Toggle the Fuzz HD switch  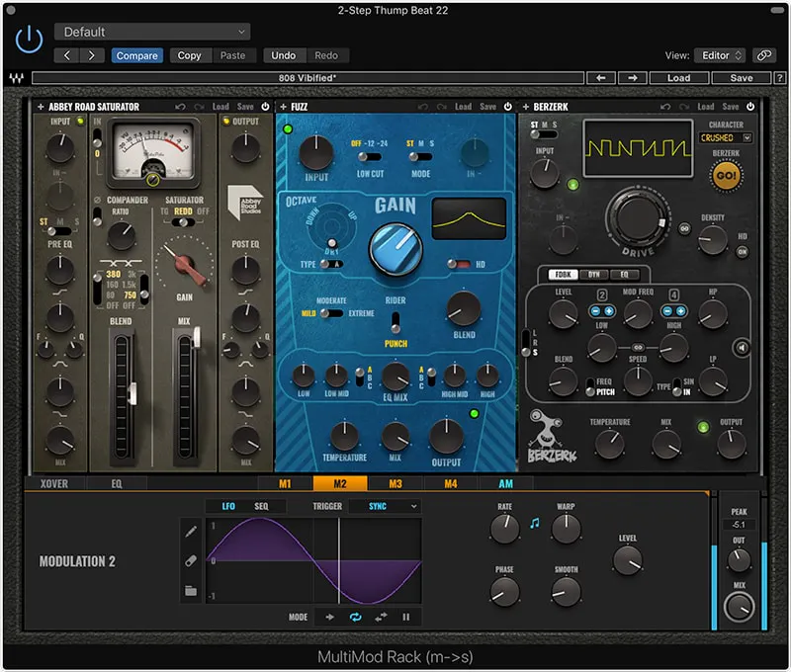click(x=459, y=264)
